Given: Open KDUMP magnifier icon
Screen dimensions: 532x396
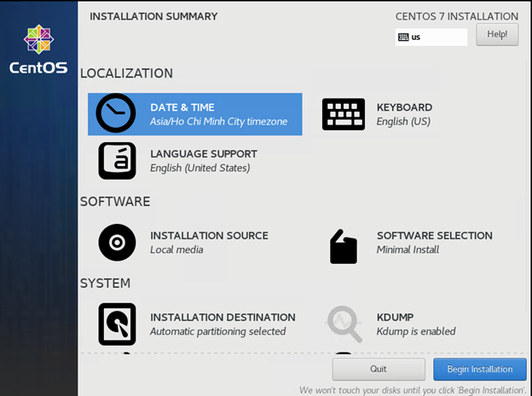Looking at the screenshot, I should (344, 324).
